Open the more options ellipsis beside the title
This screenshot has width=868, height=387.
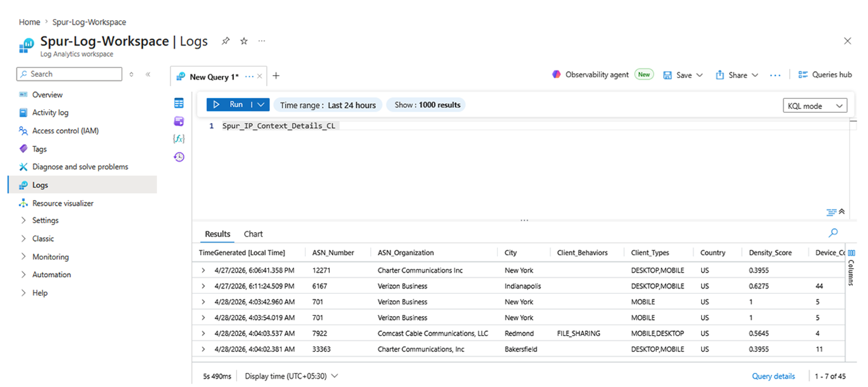261,41
